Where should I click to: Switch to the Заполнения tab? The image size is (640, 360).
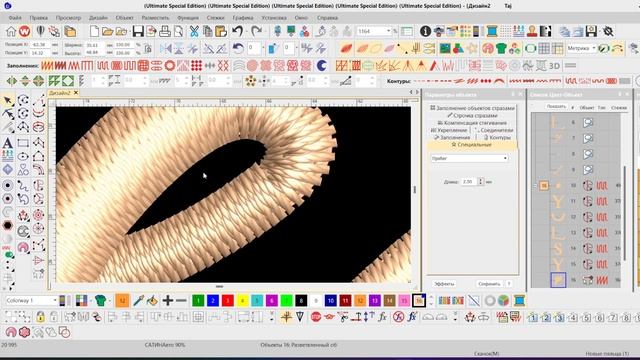451,138
